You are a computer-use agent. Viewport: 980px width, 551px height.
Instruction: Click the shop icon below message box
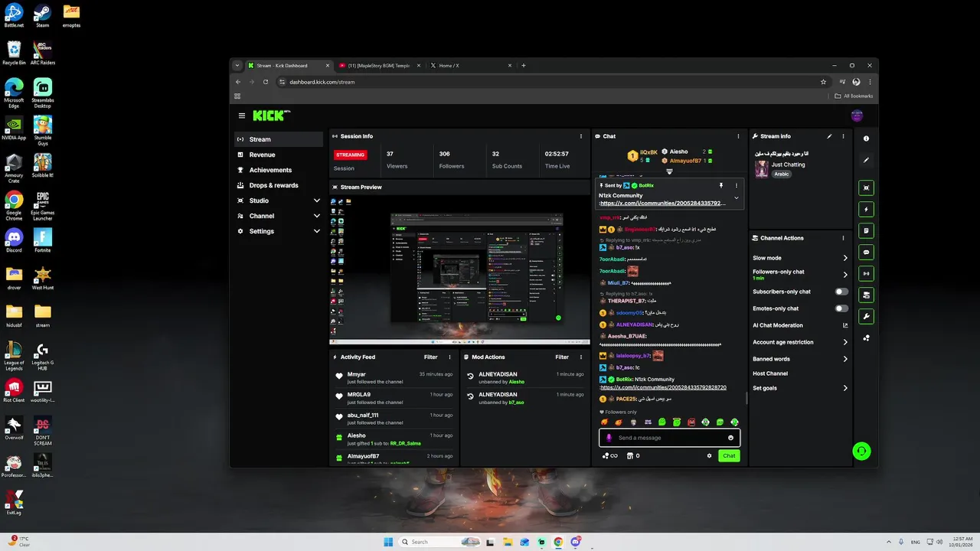(x=630, y=455)
